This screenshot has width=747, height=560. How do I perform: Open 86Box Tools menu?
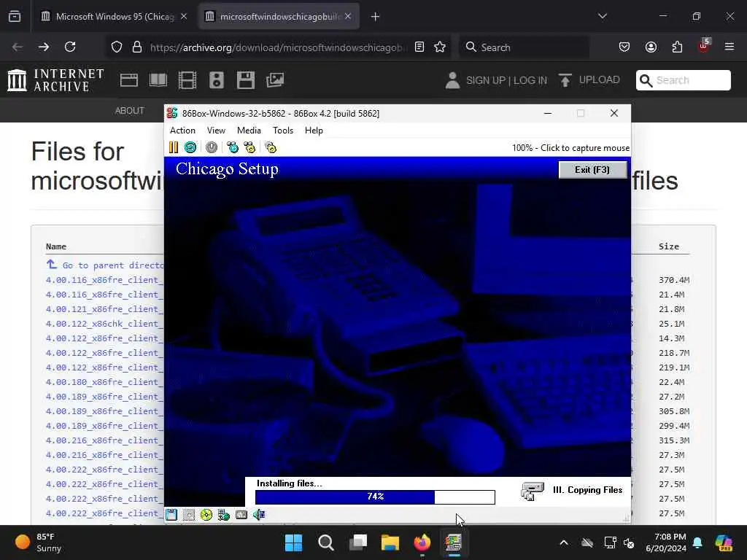point(283,131)
